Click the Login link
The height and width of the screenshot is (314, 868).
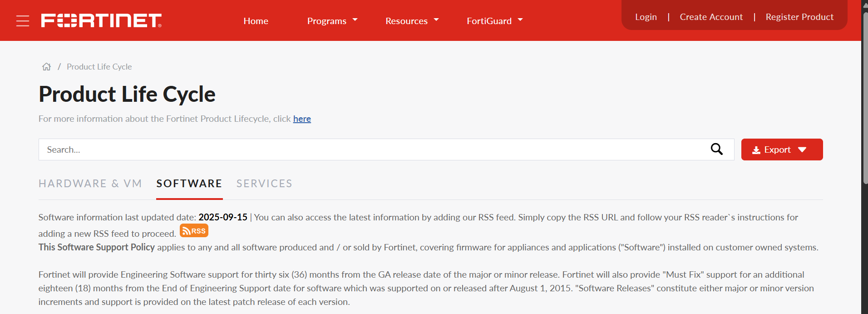[x=646, y=17]
